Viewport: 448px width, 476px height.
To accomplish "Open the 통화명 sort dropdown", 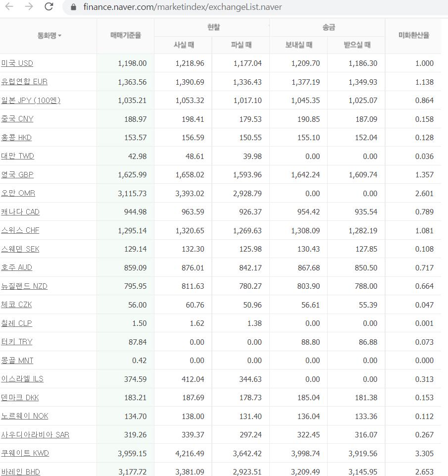I will pos(49,36).
